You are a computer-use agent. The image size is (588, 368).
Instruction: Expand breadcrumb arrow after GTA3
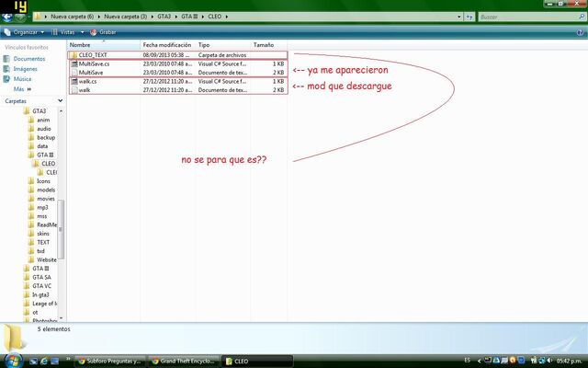[x=175, y=17]
